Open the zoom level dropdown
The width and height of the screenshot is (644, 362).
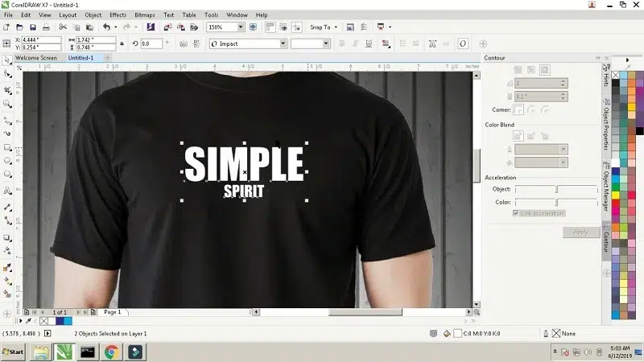tap(241, 27)
